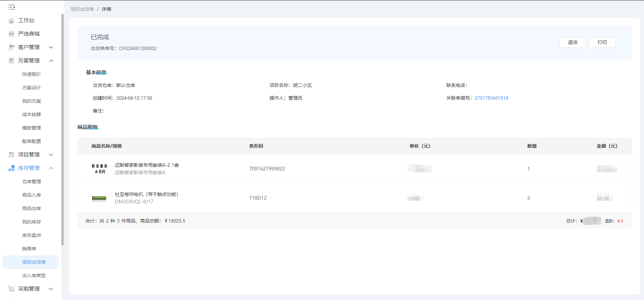Click the 杜亚卷帘电机 product thumbnail

click(x=99, y=198)
